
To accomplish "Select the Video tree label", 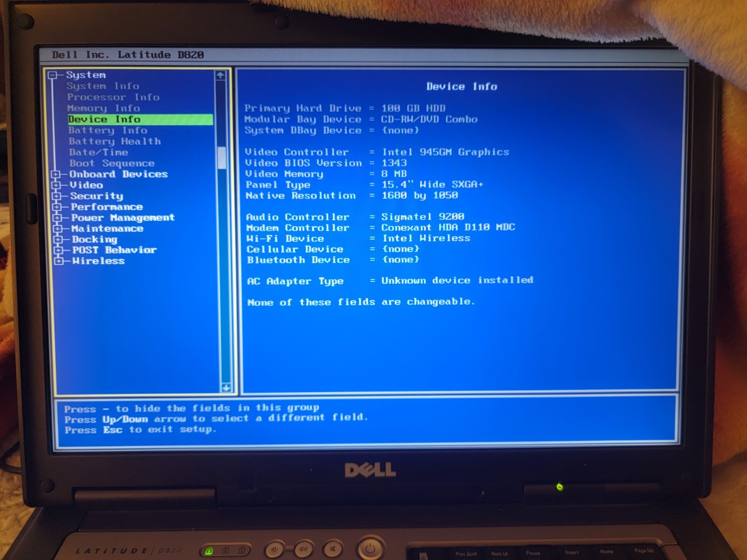I will click(x=86, y=185).
